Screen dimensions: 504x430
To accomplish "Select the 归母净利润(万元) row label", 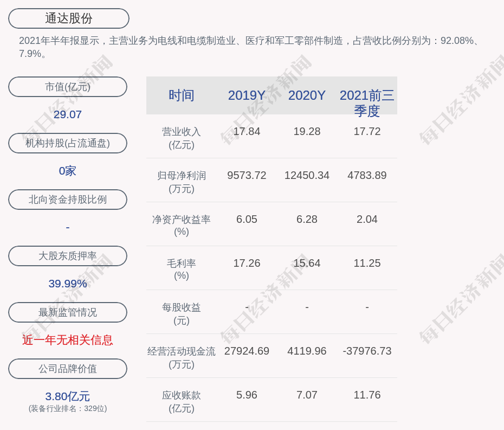I will (182, 182).
